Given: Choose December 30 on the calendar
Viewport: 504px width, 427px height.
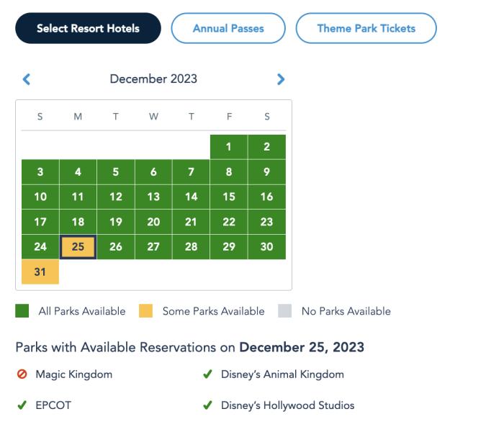Looking at the screenshot, I should coord(266,247).
